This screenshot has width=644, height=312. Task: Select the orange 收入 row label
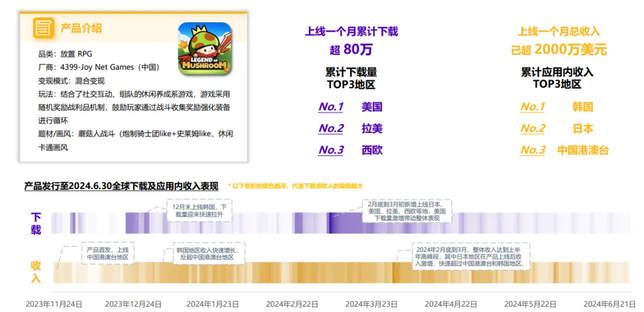pyautogui.click(x=36, y=271)
